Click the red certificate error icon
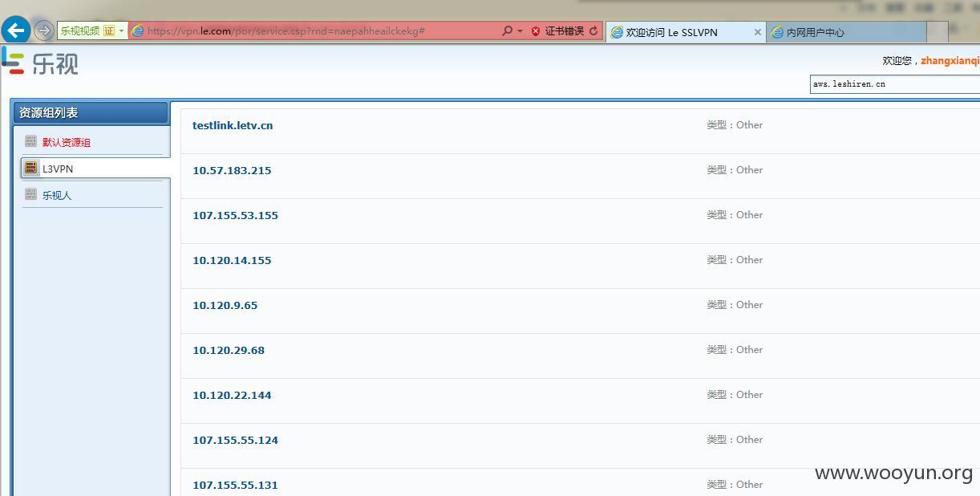Screen dimensions: 980x496 coord(536,31)
